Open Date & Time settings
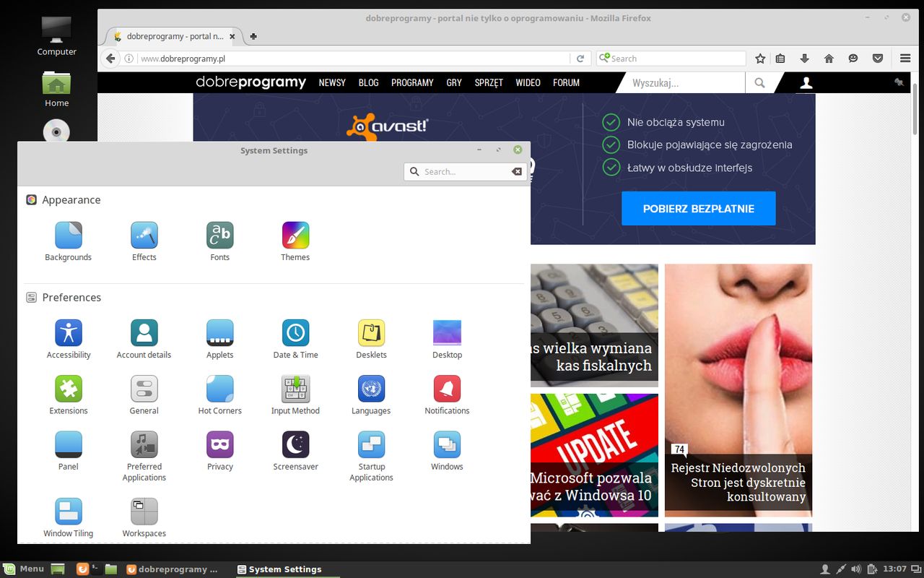 (x=295, y=339)
